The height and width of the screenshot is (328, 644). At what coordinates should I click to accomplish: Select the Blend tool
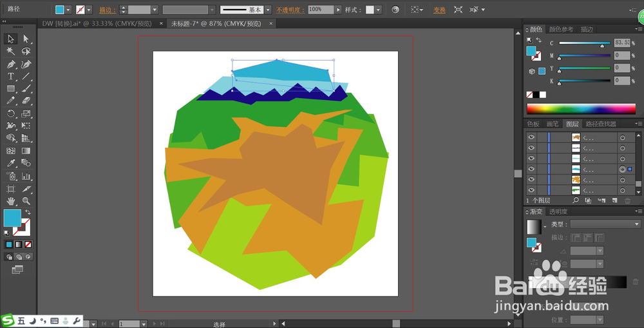click(x=26, y=163)
